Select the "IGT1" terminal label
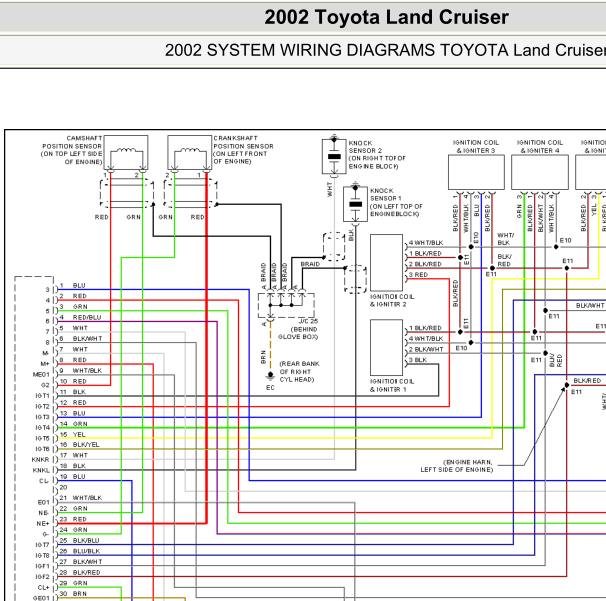The height and width of the screenshot is (601, 606). click(x=43, y=396)
